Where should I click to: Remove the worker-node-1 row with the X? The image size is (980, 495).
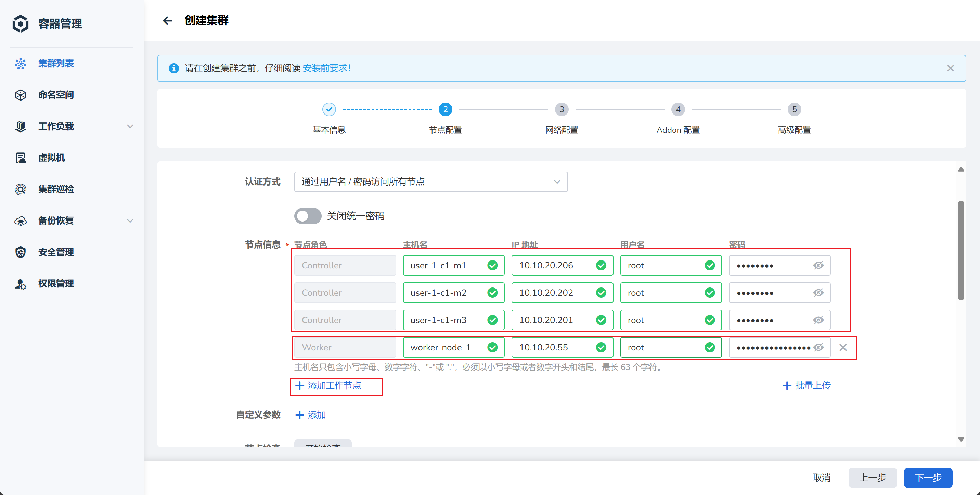pos(843,347)
